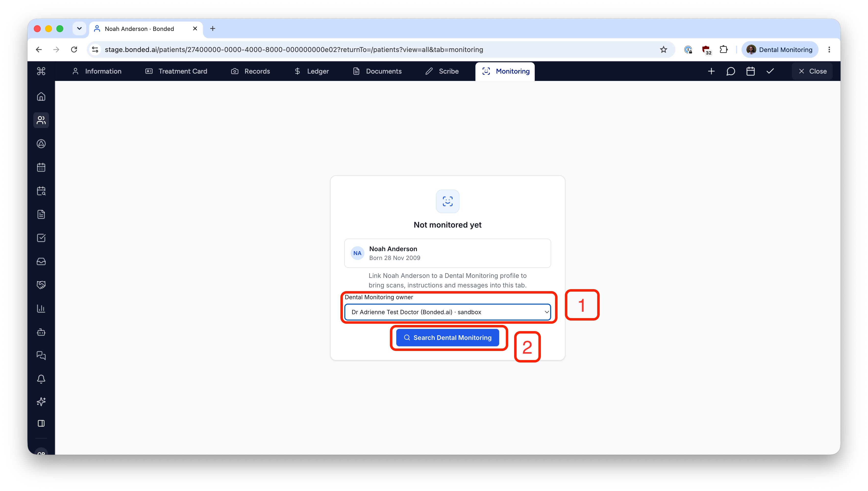
Task: Open the Chrome extensions puzzle icon
Action: pos(723,50)
